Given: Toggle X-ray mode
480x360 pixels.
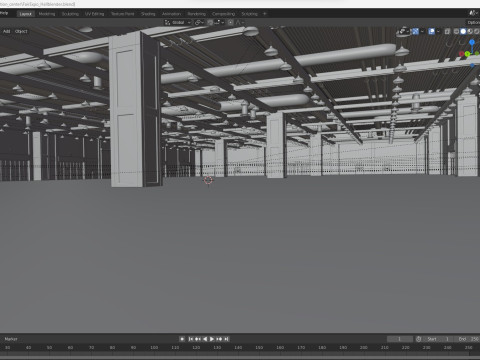Looking at the screenshot, I should [447, 31].
